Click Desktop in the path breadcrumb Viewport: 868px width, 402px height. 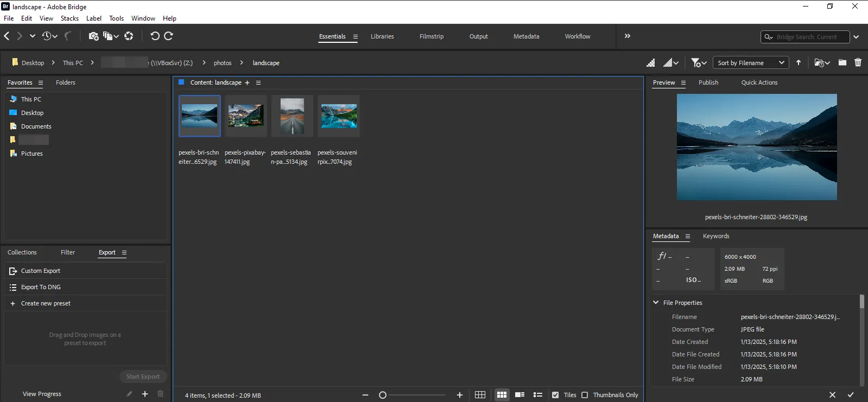[x=33, y=63]
